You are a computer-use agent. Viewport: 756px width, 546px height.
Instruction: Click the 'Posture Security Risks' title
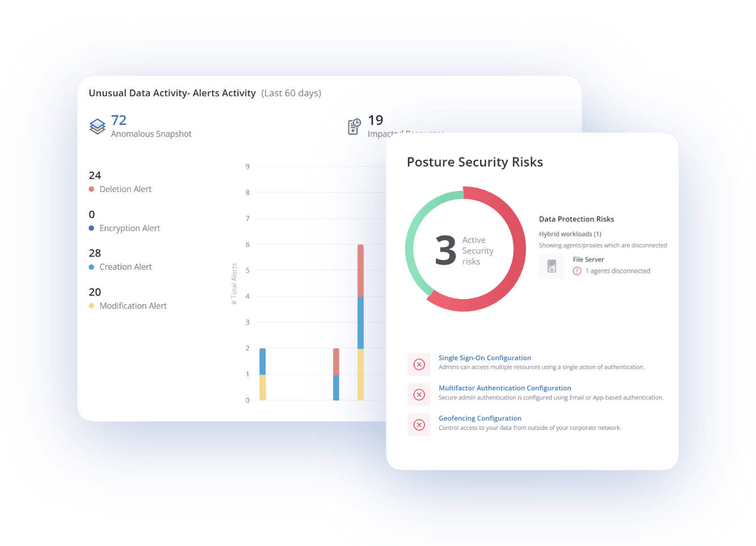[475, 162]
